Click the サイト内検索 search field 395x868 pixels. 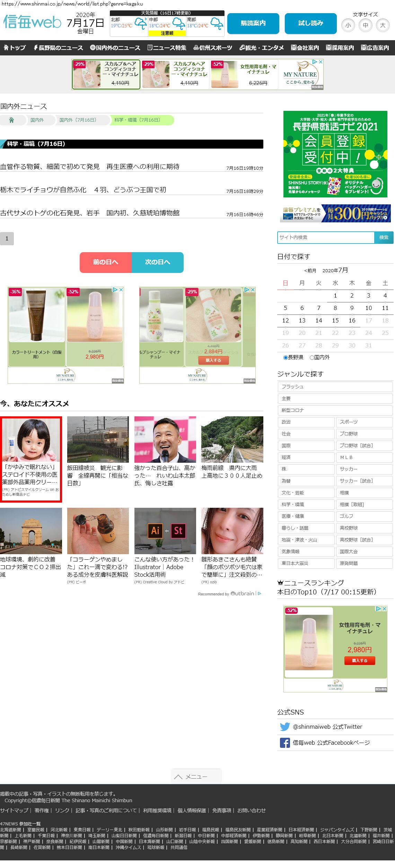coord(326,237)
